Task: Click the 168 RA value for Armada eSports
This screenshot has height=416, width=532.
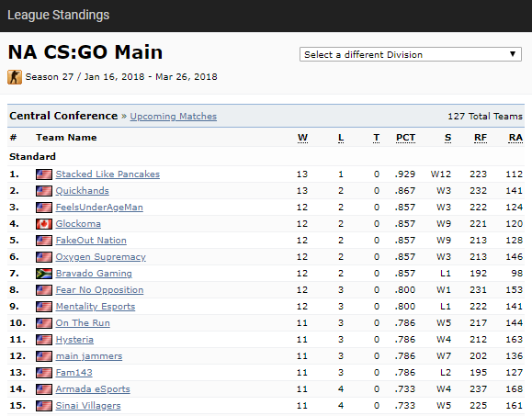Action: click(515, 389)
